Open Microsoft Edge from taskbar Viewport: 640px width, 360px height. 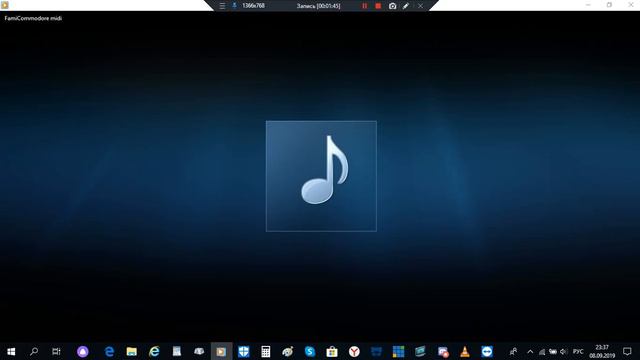pos(109,351)
